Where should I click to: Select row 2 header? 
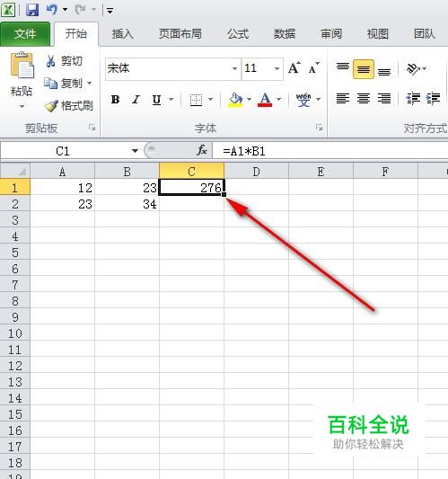point(15,203)
